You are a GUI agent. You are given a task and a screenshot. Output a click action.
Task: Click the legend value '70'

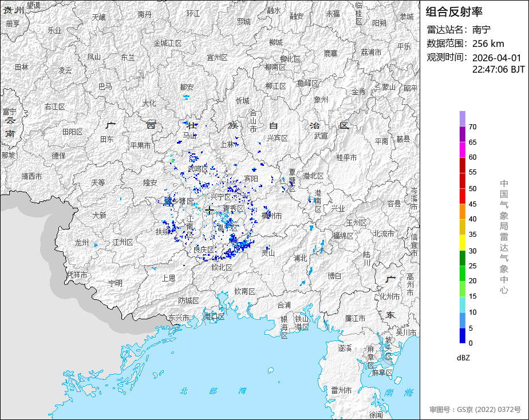pos(472,126)
